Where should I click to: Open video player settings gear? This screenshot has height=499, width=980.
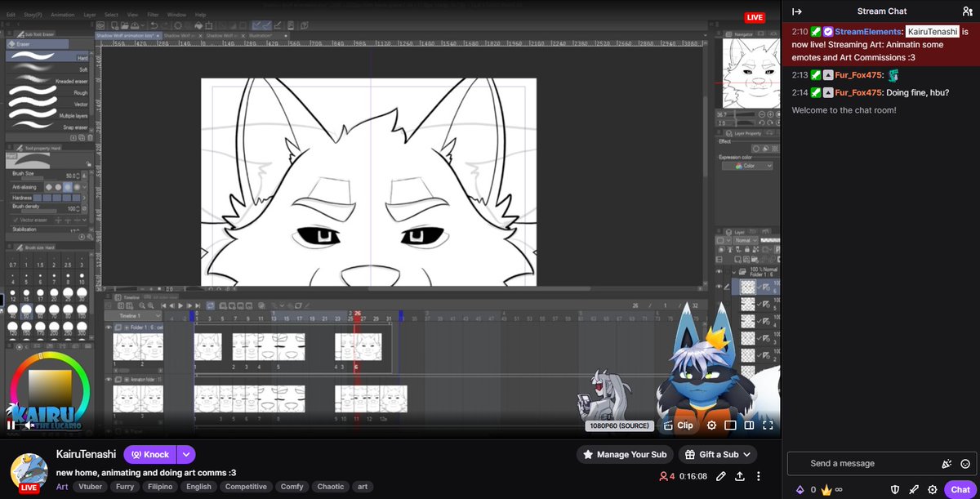tap(711, 425)
